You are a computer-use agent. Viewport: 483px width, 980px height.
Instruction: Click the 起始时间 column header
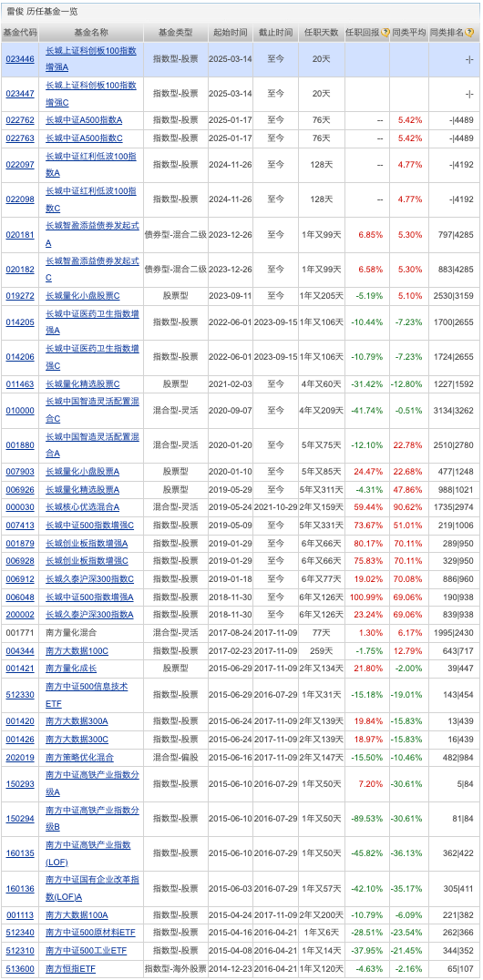(231, 33)
